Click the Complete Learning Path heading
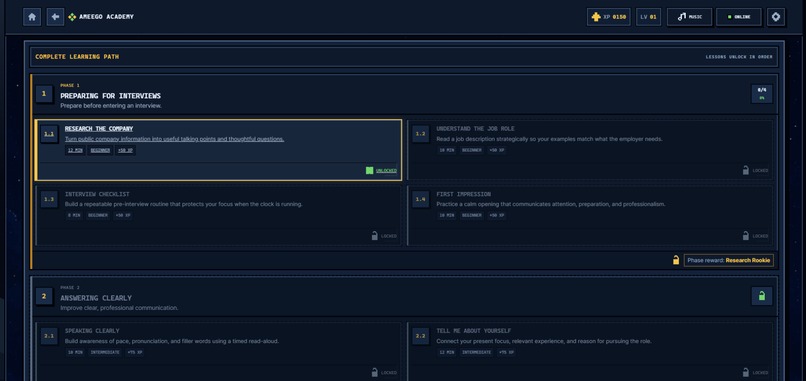 click(77, 57)
